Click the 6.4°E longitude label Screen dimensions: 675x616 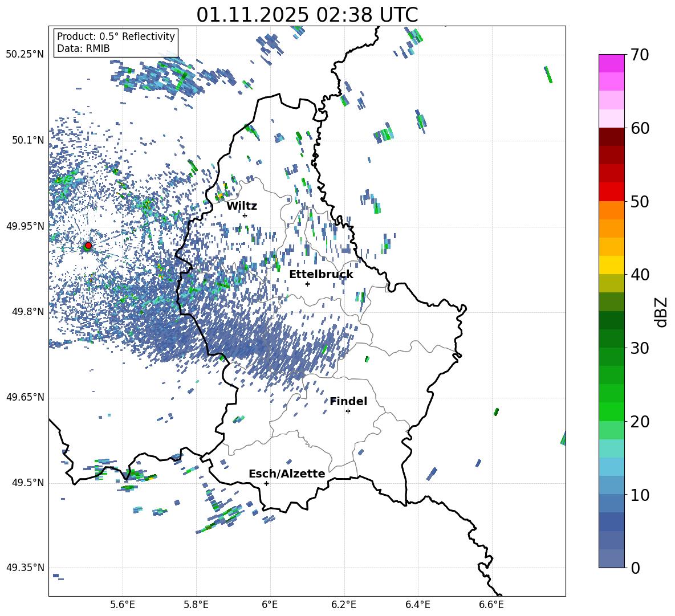(417, 605)
